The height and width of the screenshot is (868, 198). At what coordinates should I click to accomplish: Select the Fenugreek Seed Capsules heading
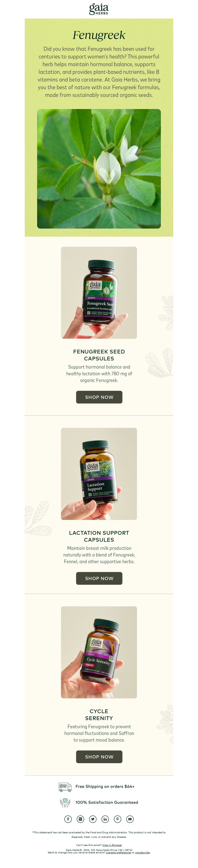click(99, 355)
